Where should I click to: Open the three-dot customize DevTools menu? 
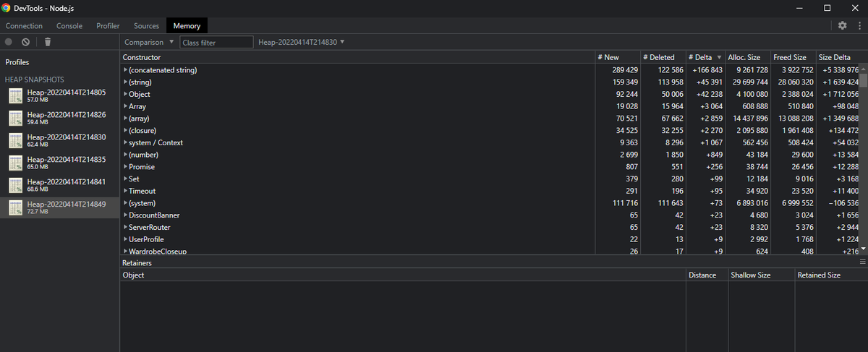858,25
